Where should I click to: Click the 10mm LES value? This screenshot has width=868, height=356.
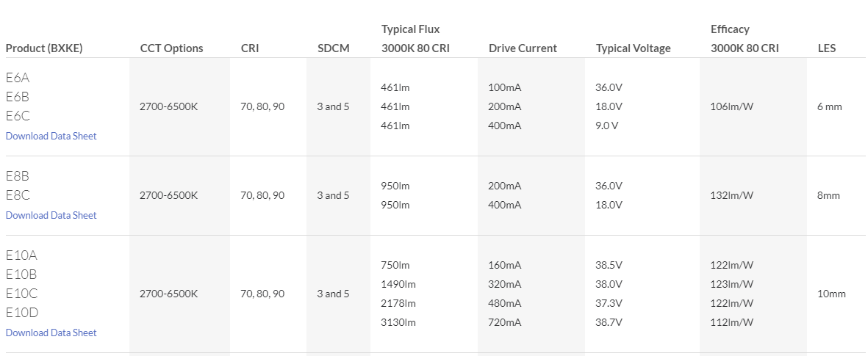tap(831, 294)
